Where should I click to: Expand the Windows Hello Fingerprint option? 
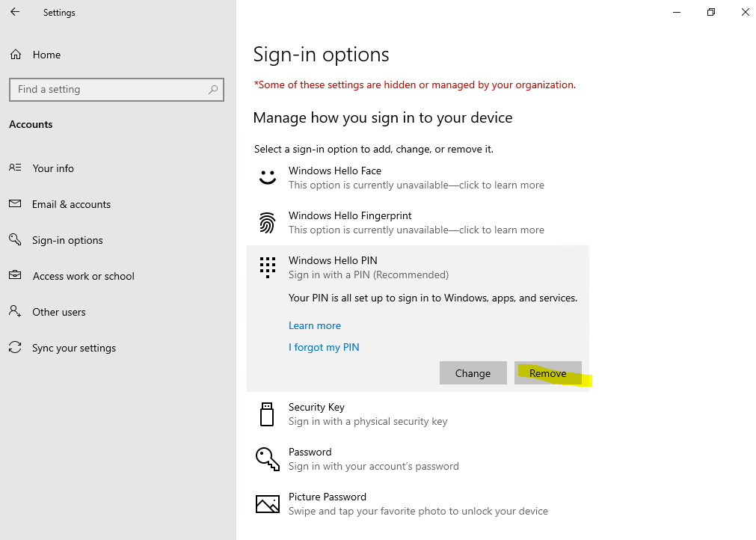click(418, 223)
